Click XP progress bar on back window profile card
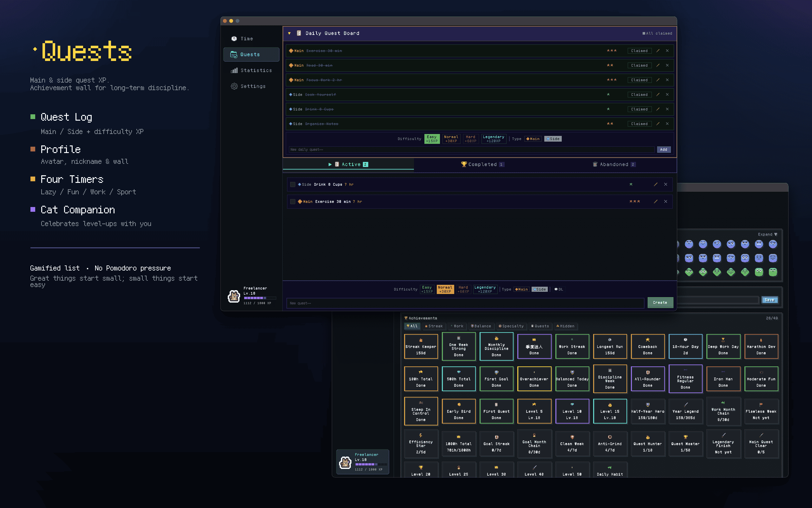Image resolution: width=812 pixels, height=508 pixels. pyautogui.click(x=371, y=464)
